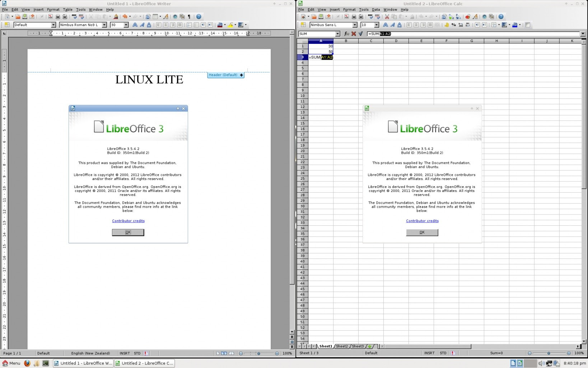Click OK in Calc's About dialog
The height and width of the screenshot is (368, 588).
(x=422, y=233)
